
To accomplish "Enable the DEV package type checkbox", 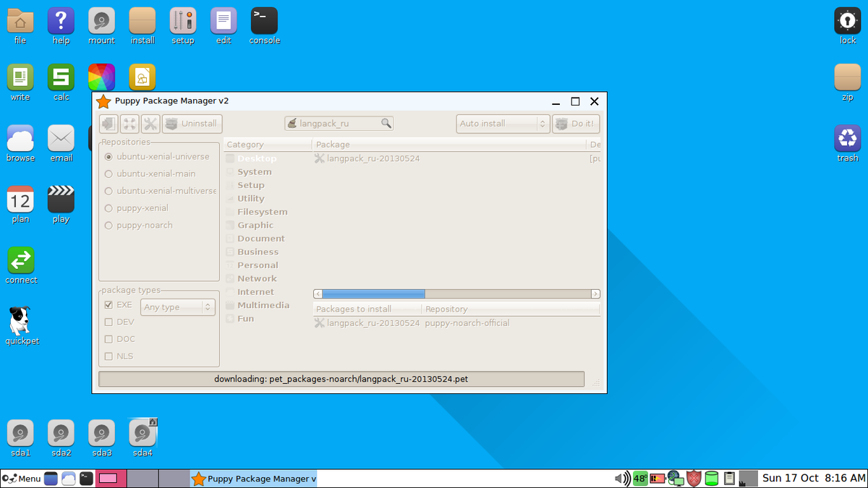I will [109, 322].
